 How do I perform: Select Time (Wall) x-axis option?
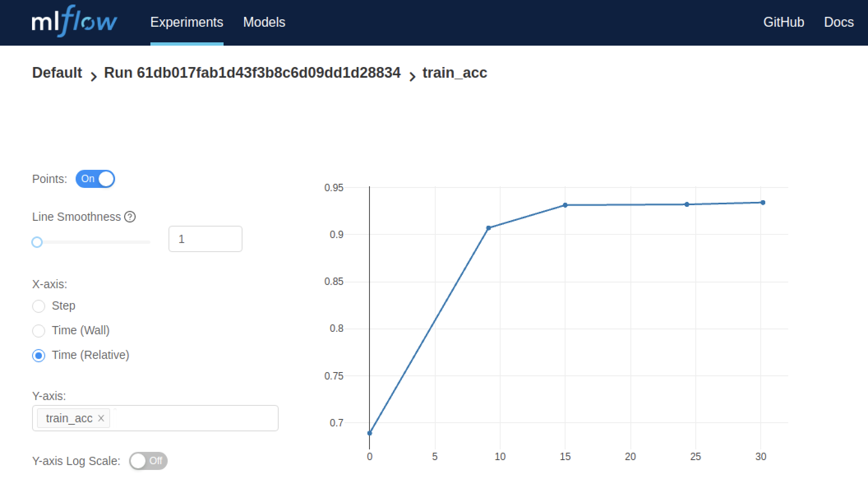pos(39,331)
